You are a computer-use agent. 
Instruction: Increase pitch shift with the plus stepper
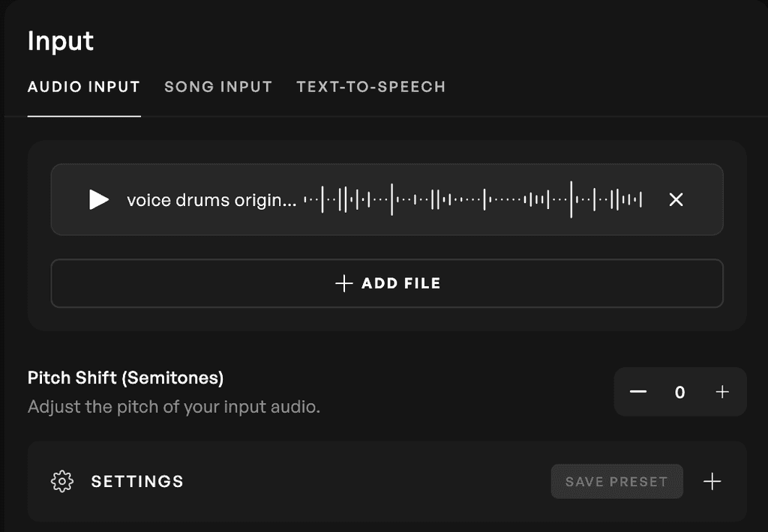click(722, 391)
